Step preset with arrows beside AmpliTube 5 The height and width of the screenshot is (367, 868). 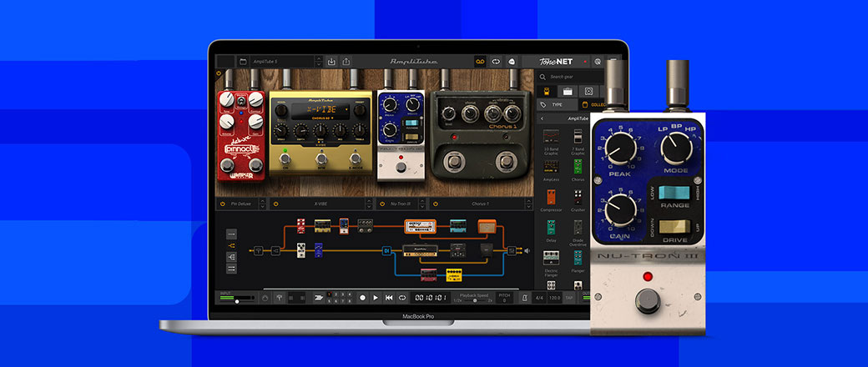pyautogui.click(x=318, y=62)
